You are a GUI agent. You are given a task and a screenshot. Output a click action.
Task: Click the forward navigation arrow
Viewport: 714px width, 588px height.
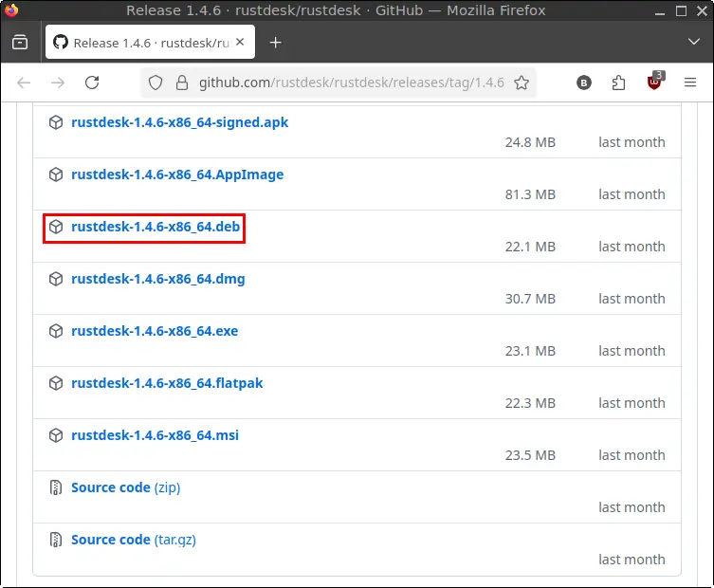pos(58,83)
